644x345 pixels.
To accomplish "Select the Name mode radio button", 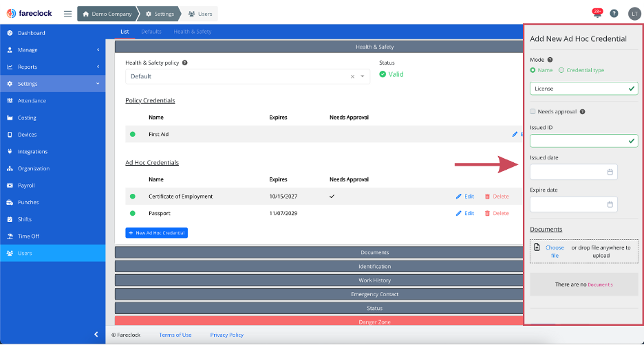I will 533,70.
